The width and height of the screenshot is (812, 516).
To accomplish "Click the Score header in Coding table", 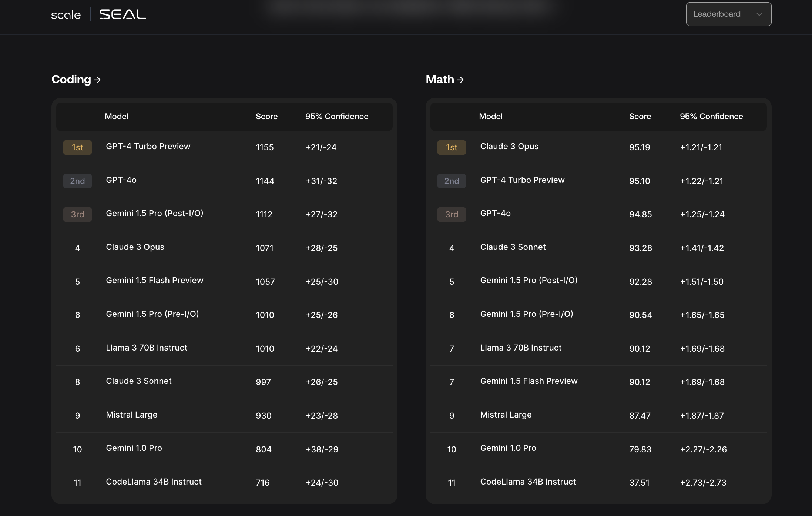I will click(266, 116).
